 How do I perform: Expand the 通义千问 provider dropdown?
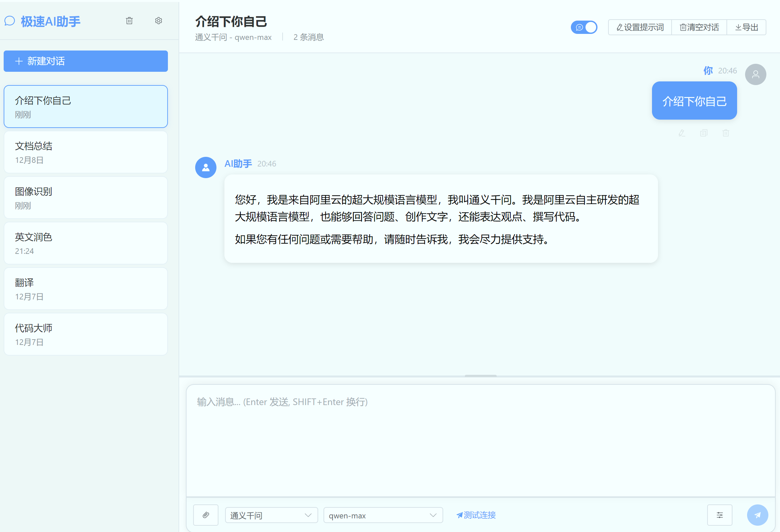(271, 515)
